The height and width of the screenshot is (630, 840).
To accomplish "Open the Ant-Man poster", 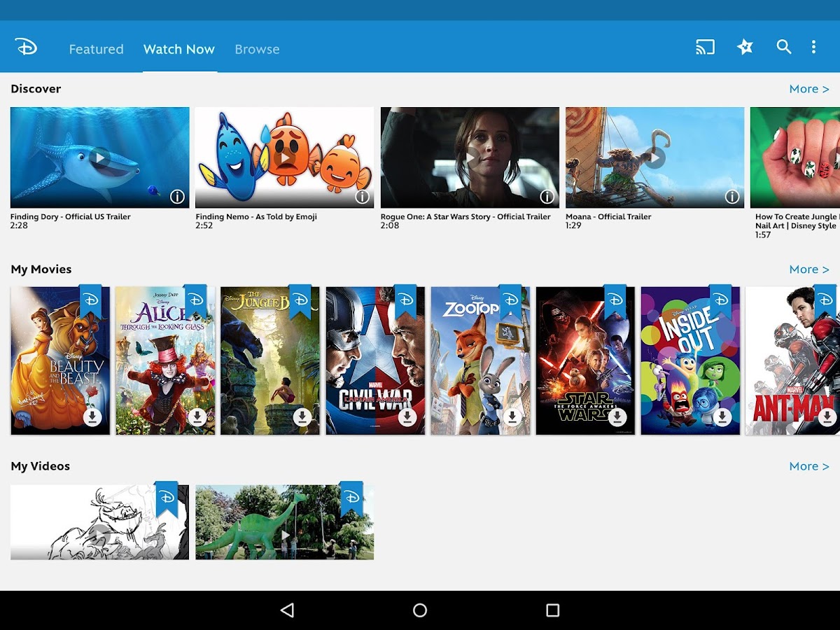I will pos(792,360).
